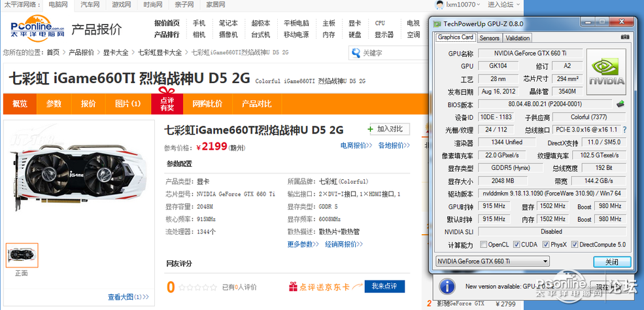This screenshot has height=310, width=644.
Task: Open the 产品排行 nav link
Action: (x=167, y=35)
